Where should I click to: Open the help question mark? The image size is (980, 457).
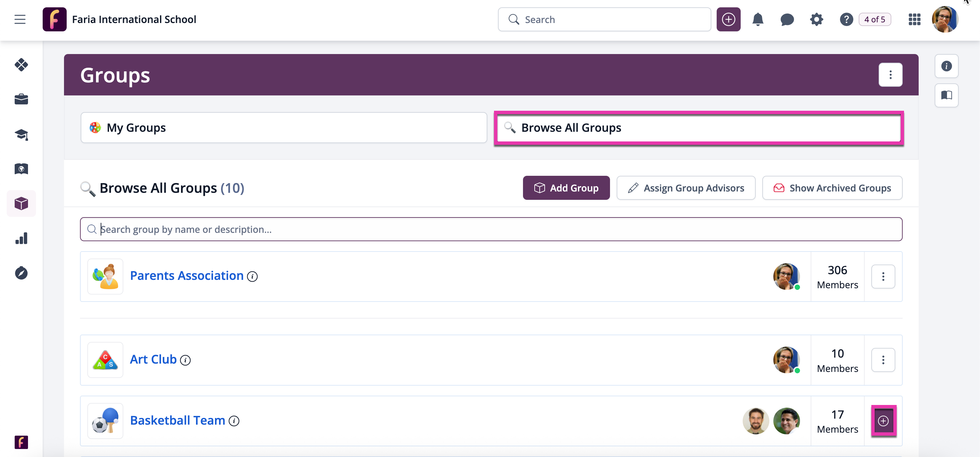coord(846,19)
